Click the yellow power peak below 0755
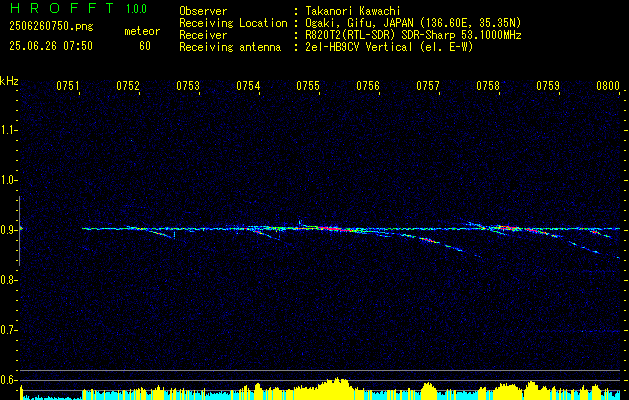Image resolution: width=629 pixels, height=400 pixels. [x=336, y=387]
